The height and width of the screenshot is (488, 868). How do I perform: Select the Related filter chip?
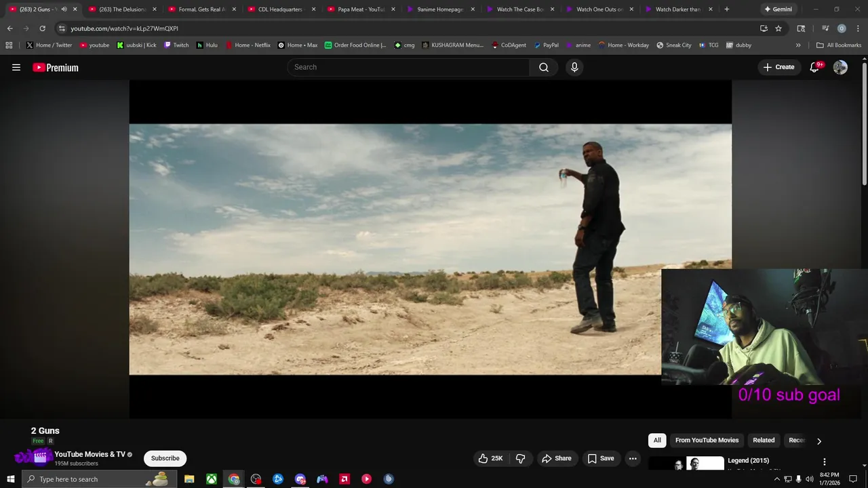[x=764, y=441]
